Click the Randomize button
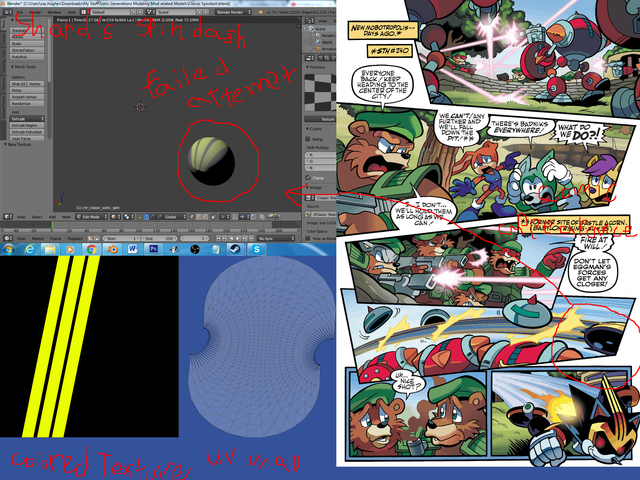The image size is (640, 480). [x=27, y=104]
